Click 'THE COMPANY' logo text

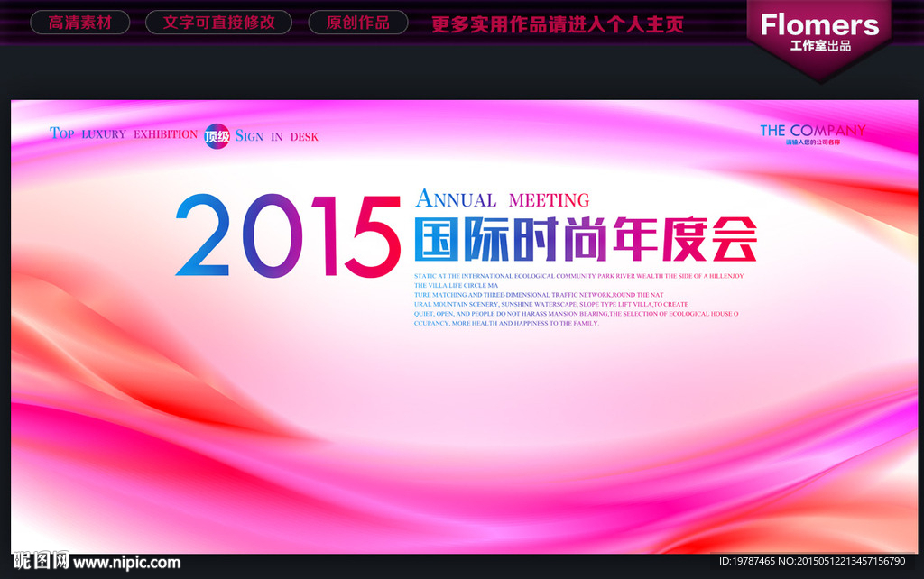coord(813,130)
